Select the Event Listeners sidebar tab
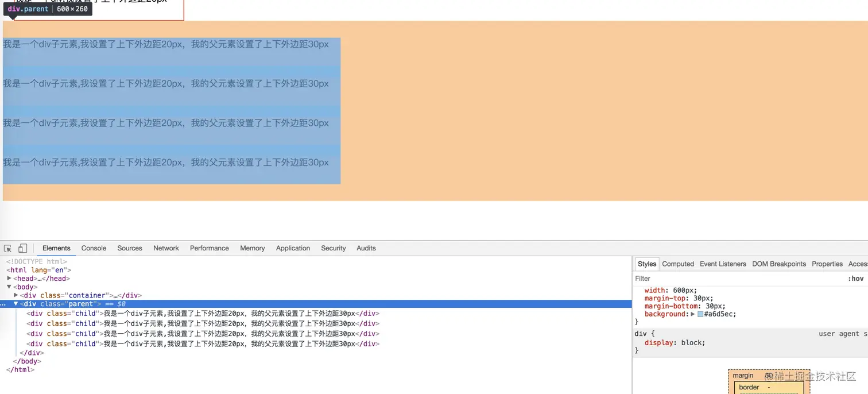 tap(723, 264)
